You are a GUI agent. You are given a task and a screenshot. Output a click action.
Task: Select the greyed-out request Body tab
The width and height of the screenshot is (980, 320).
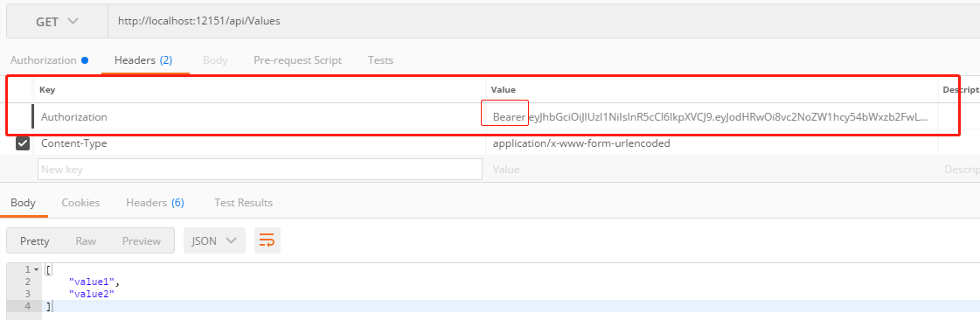[x=215, y=60]
